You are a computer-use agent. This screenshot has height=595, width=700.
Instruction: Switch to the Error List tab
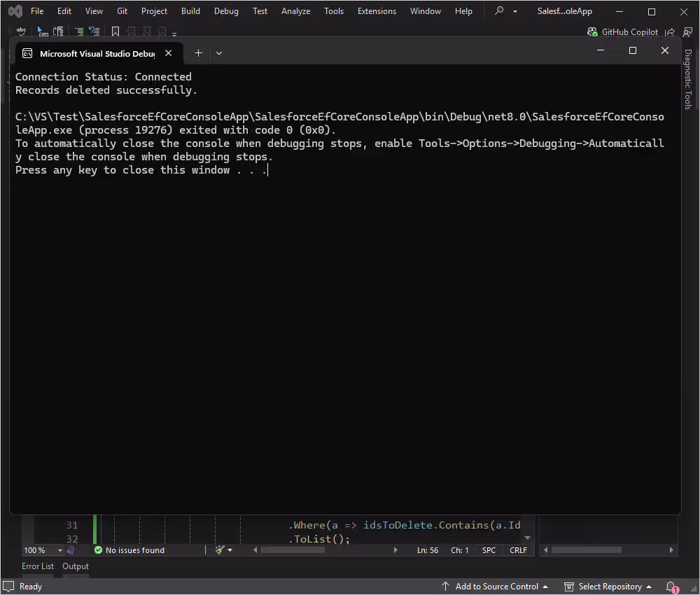(37, 566)
